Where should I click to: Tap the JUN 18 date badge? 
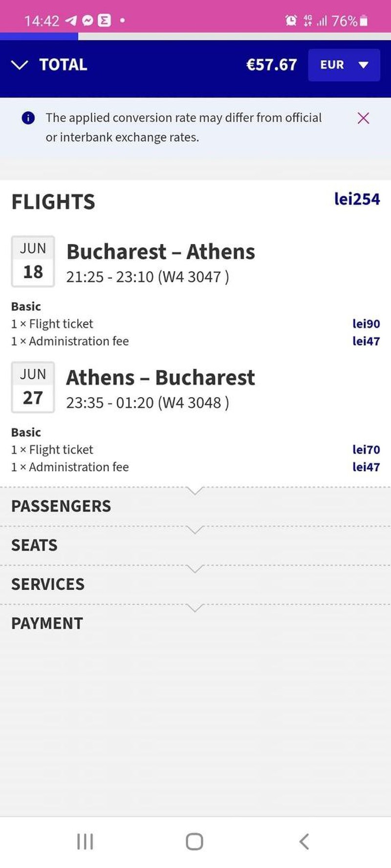33,261
